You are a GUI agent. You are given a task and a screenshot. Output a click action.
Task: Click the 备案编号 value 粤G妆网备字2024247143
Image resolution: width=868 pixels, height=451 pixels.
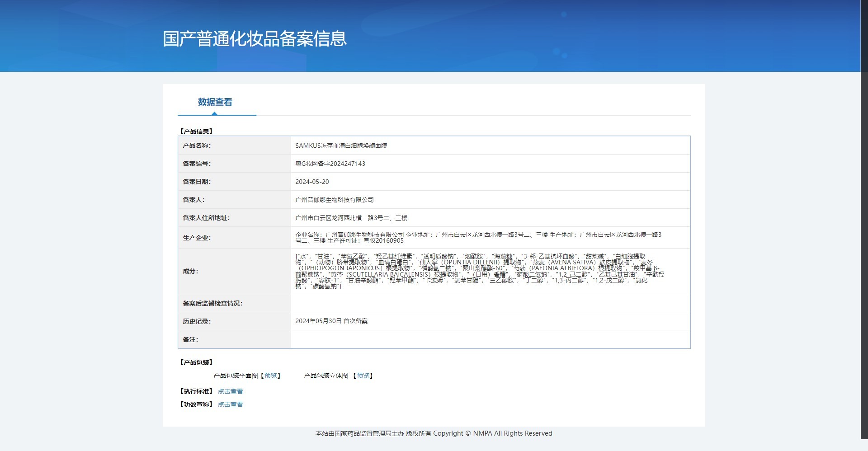[x=330, y=164]
